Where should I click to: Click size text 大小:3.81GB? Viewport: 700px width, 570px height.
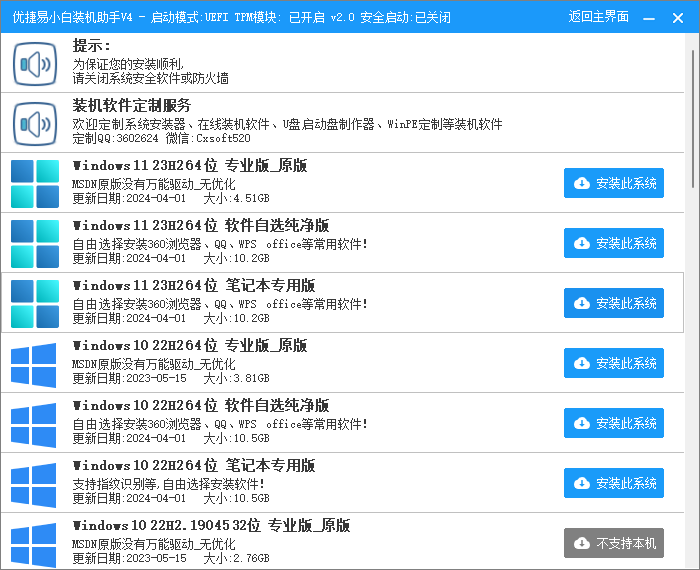[x=236, y=378]
